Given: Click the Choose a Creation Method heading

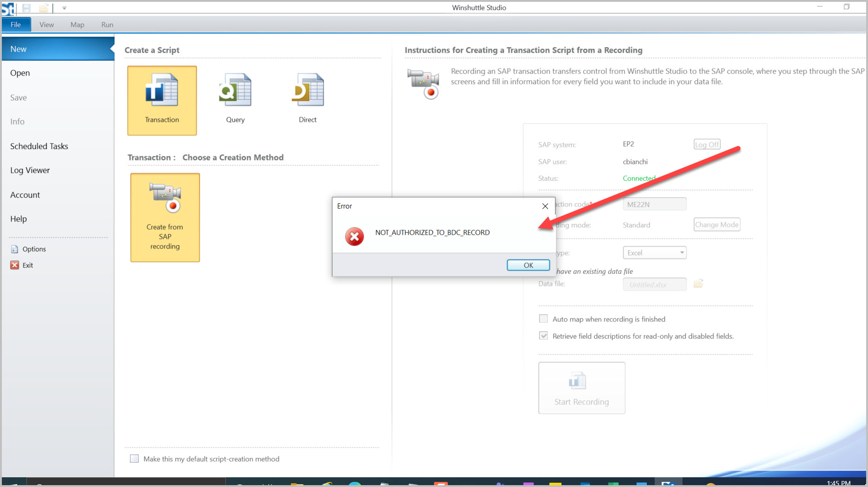Looking at the screenshot, I should [233, 158].
